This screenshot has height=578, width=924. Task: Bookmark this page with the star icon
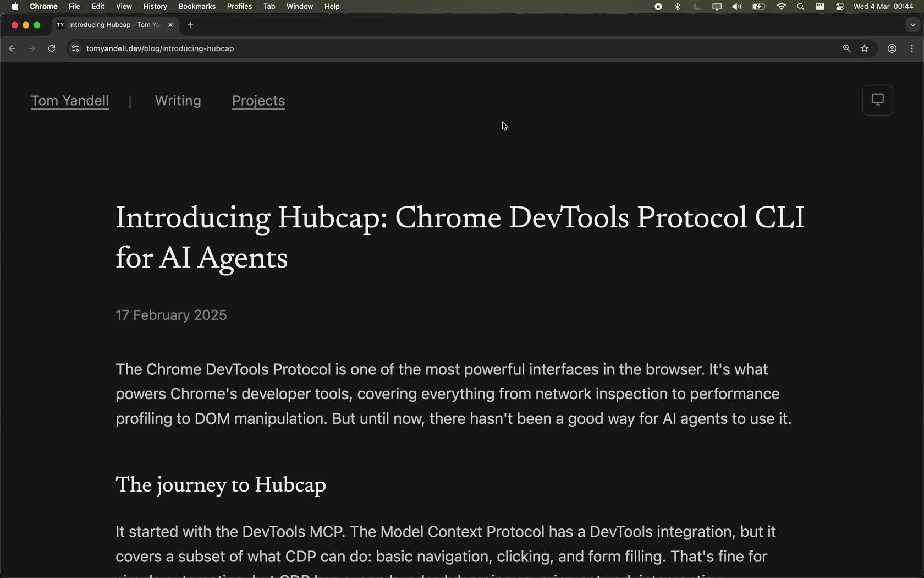865,48
